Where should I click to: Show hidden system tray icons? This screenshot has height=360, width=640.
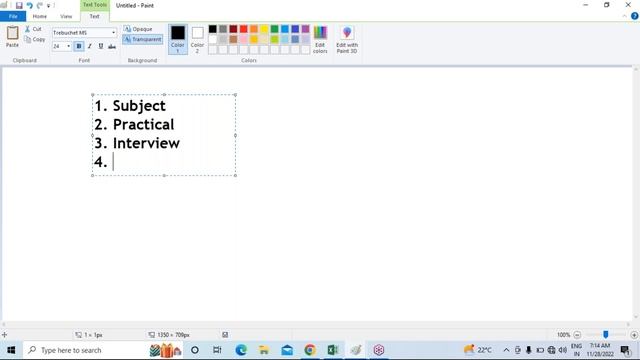(x=506, y=350)
